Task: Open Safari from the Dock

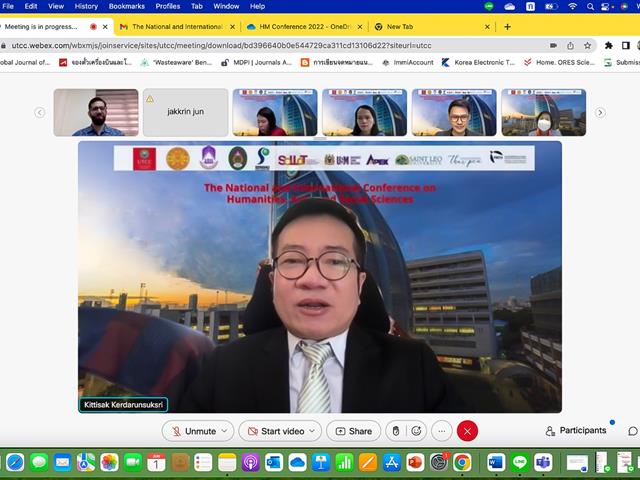Action: (15, 462)
